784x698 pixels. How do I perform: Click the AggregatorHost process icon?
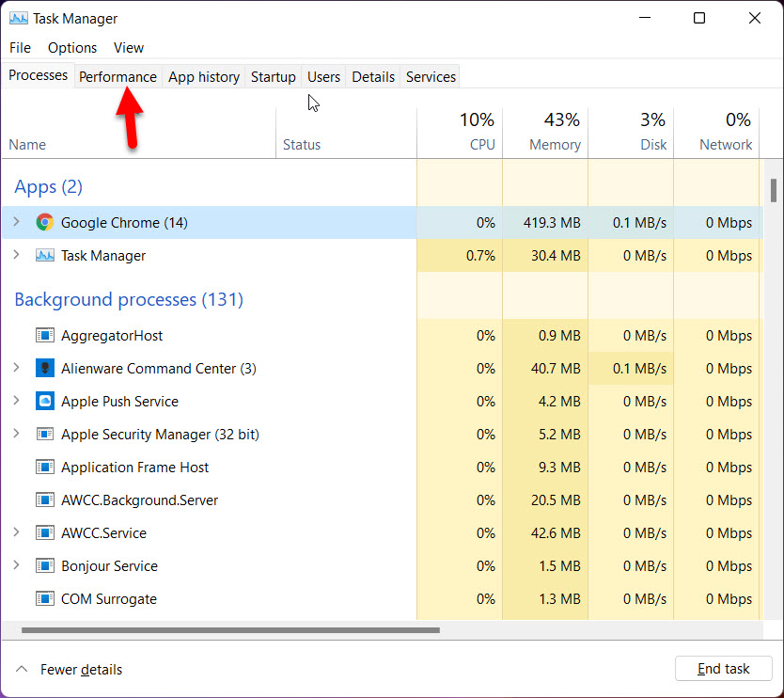tap(44, 336)
